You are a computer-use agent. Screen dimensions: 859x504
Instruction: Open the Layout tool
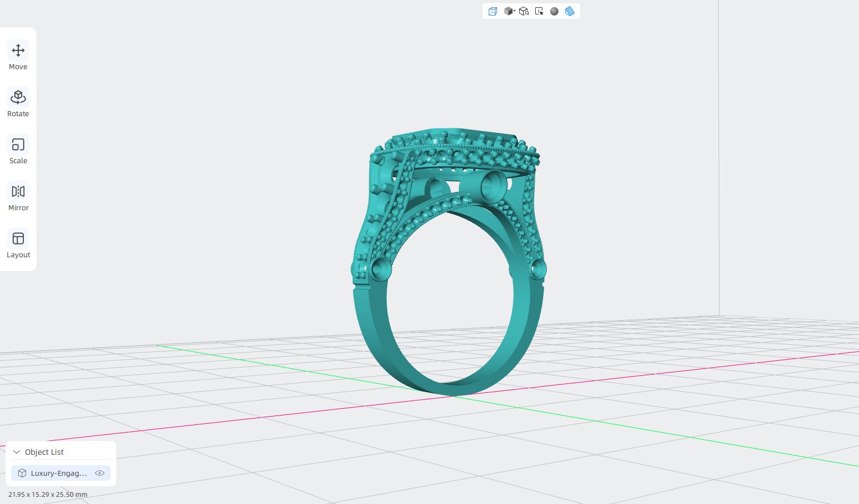(x=18, y=244)
